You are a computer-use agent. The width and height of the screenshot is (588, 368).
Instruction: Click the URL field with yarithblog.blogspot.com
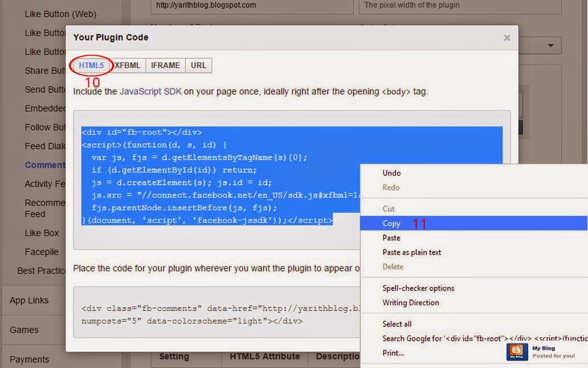click(x=252, y=6)
